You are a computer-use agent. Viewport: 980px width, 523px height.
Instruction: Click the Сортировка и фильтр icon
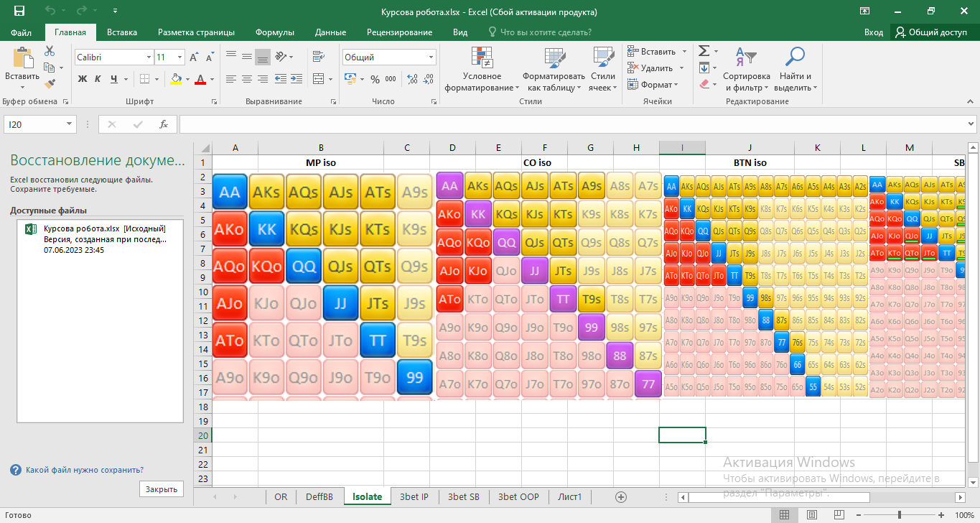point(747,57)
